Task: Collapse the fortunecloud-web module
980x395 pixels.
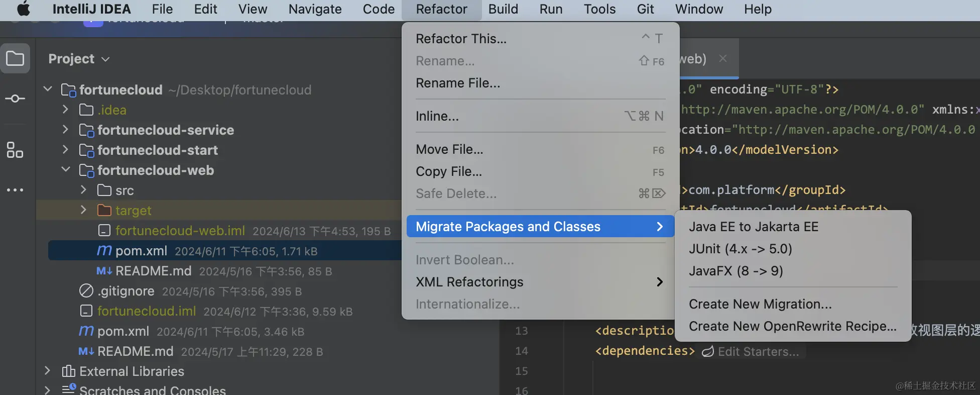Action: click(x=65, y=170)
